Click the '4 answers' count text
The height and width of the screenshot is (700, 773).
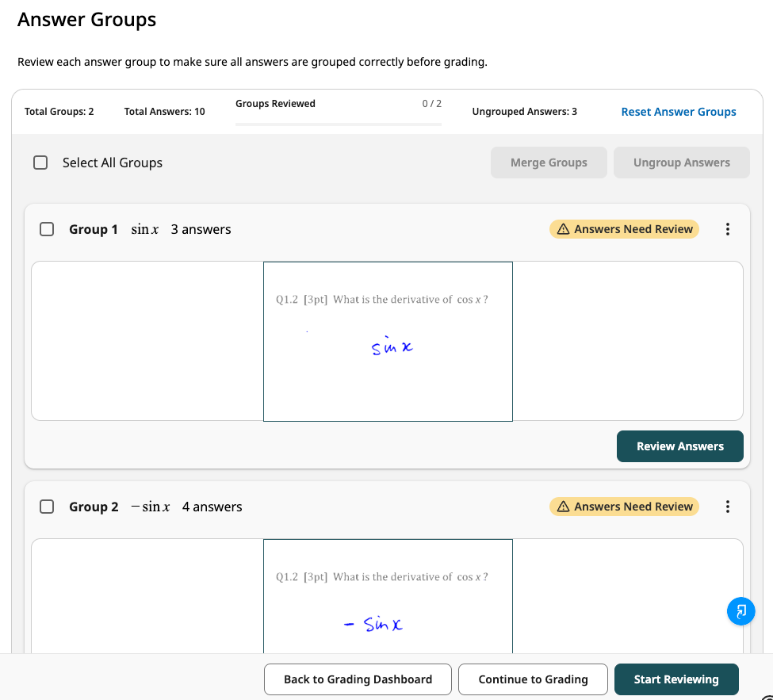pyautogui.click(x=212, y=507)
